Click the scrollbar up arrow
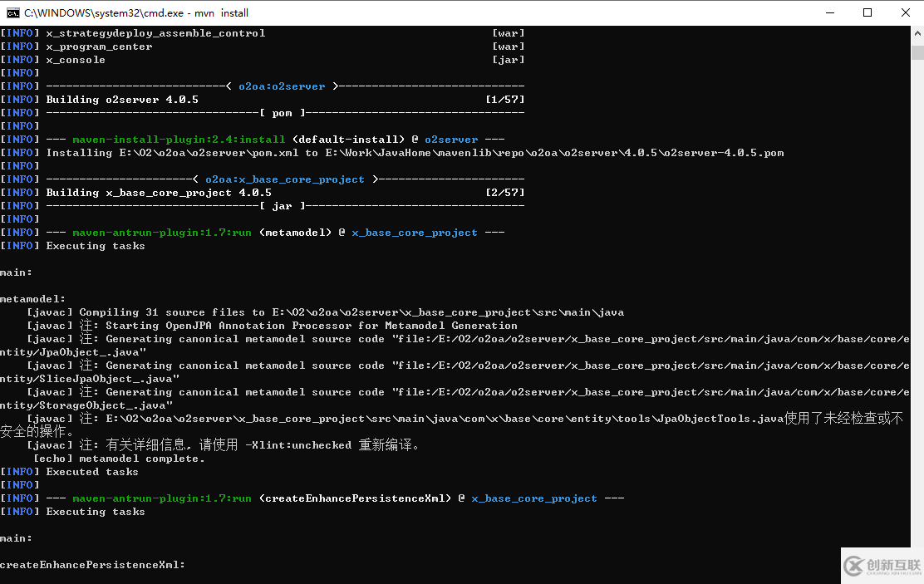 [917, 33]
